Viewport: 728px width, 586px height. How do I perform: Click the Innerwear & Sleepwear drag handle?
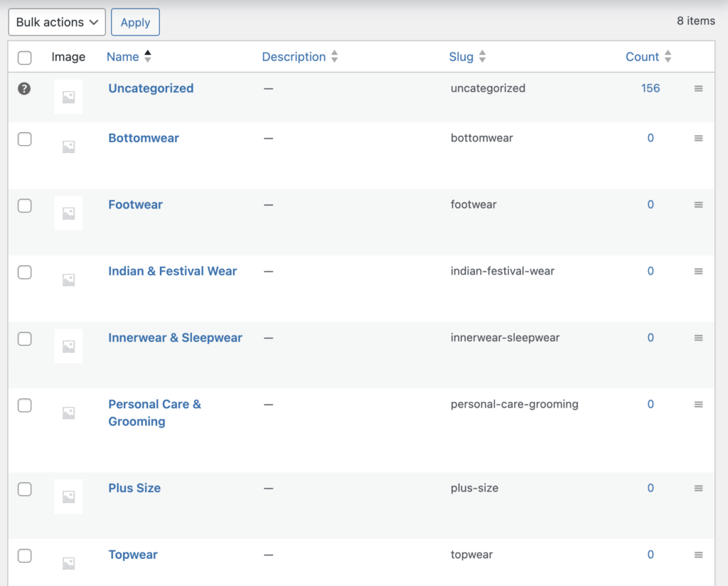tap(698, 338)
